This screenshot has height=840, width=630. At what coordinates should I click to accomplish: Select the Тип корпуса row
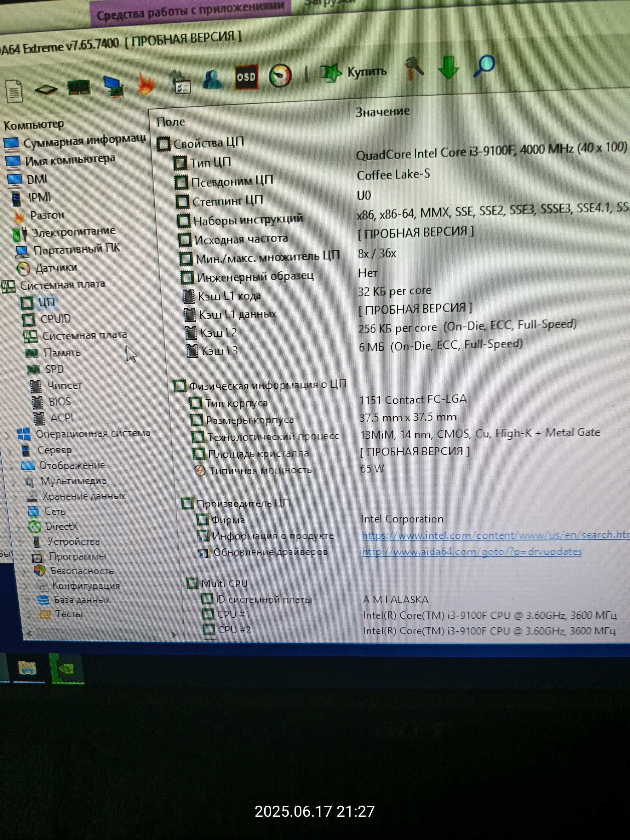click(x=328, y=401)
